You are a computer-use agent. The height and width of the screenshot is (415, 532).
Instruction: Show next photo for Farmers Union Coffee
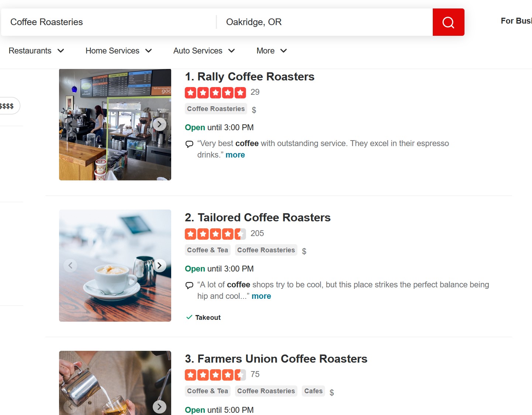159,407
